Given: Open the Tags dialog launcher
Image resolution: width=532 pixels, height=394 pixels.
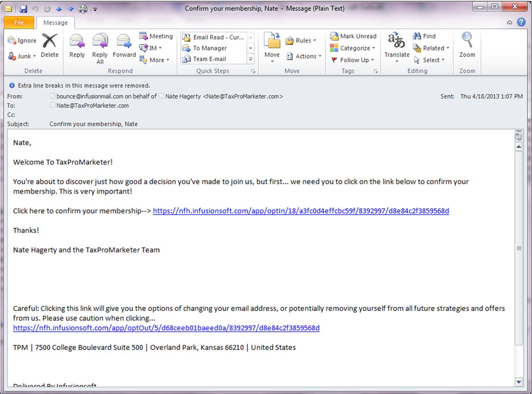Looking at the screenshot, I should coord(376,71).
